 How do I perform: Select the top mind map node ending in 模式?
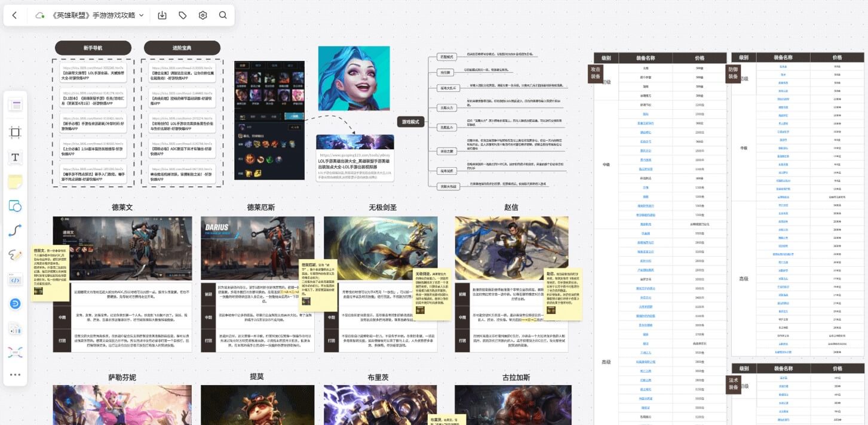point(446,57)
